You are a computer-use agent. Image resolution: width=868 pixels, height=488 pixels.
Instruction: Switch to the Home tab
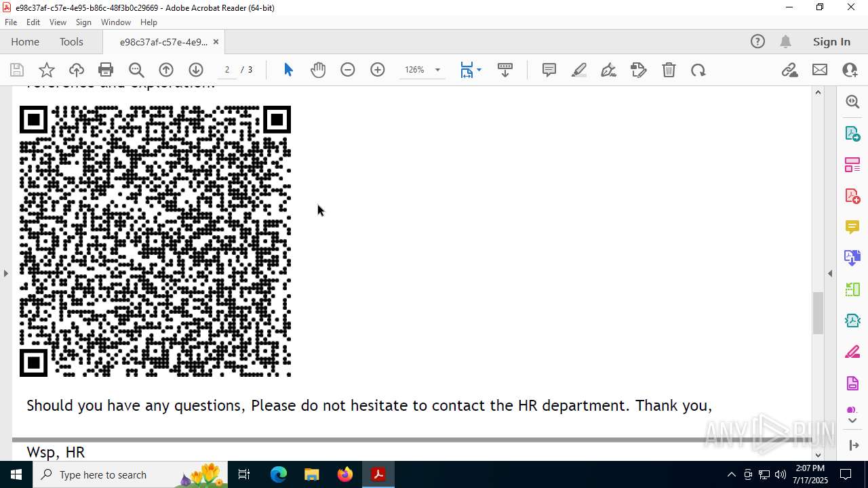pos(25,42)
